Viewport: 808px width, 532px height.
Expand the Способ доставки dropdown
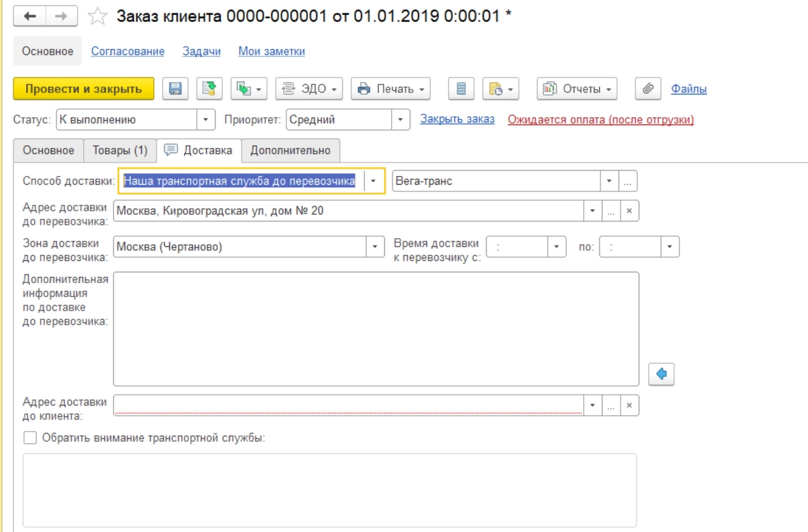tap(374, 181)
